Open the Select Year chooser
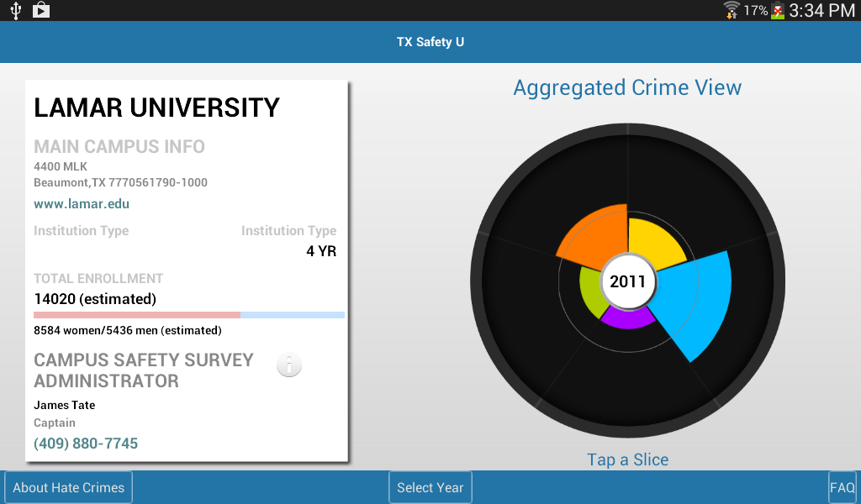Image resolution: width=861 pixels, height=504 pixels. pos(430,487)
